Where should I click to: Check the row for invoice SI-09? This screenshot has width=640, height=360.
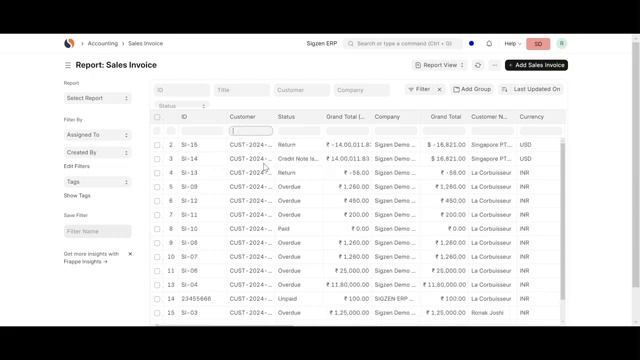point(157,187)
